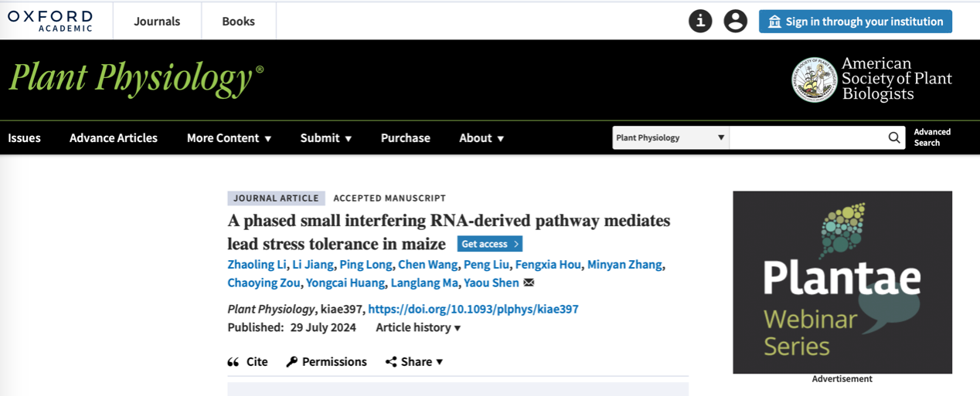The image size is (980, 396).
Task: Click the Cite quotation mark icon
Action: [x=233, y=362]
